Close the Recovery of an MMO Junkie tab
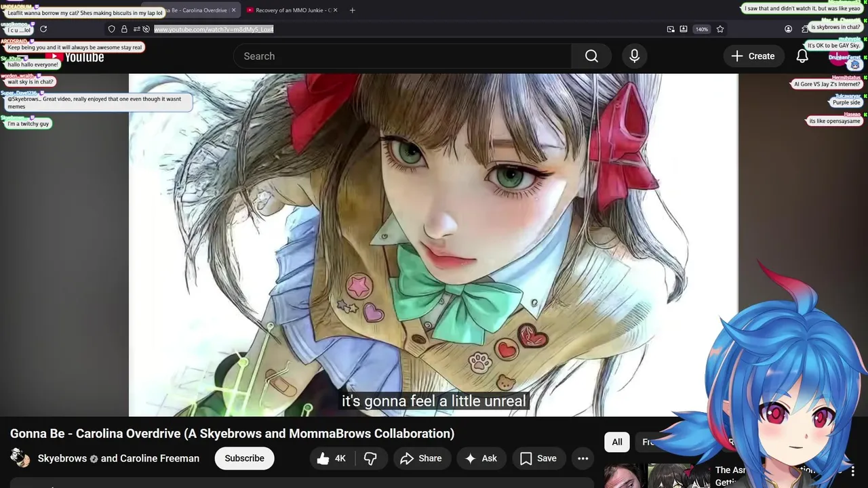The image size is (868, 488). point(335,10)
